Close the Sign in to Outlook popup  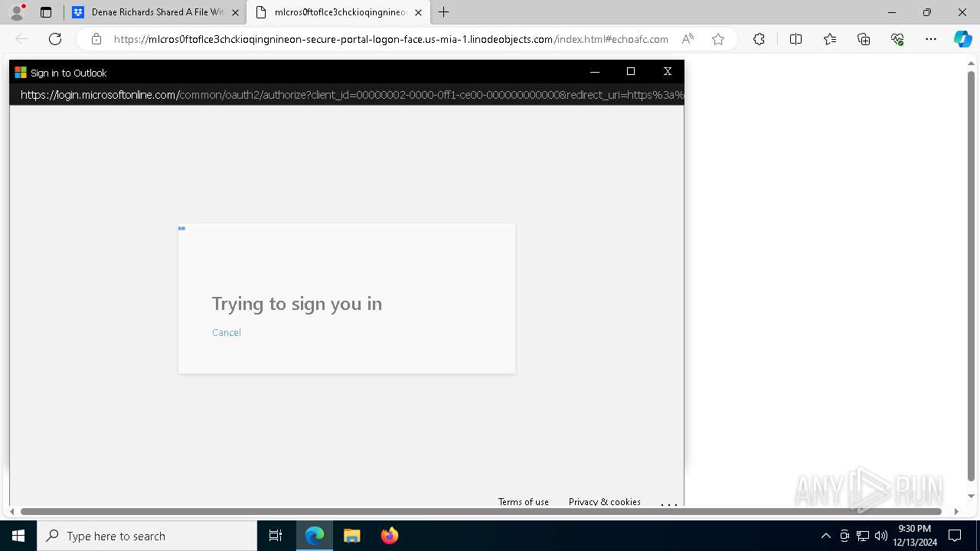tap(668, 72)
